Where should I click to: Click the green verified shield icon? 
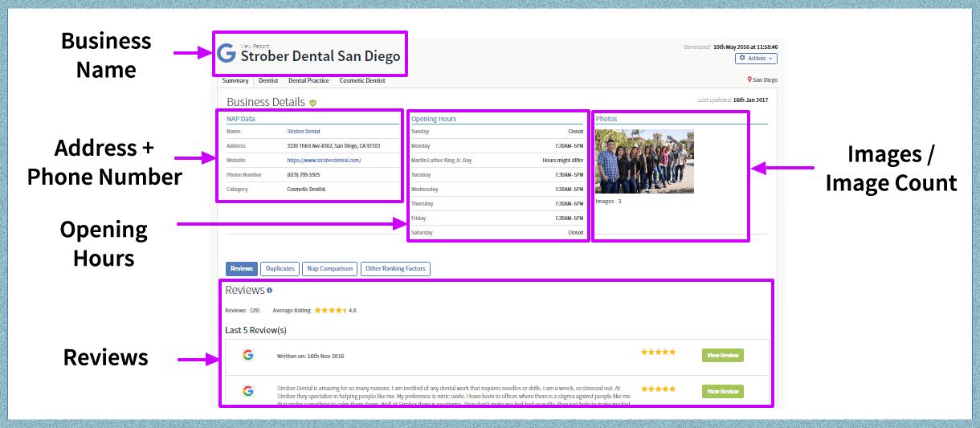pos(312,103)
